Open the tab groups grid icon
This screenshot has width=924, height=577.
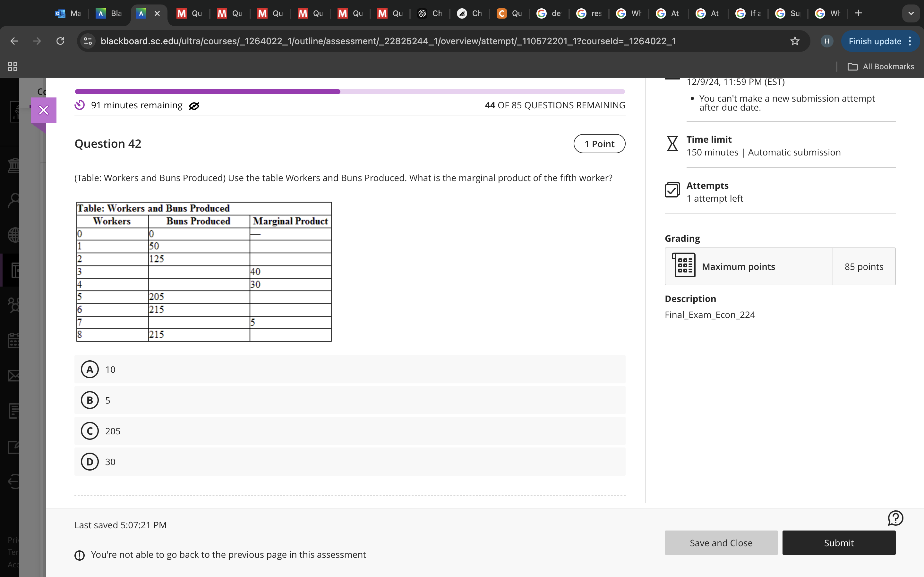click(x=13, y=67)
